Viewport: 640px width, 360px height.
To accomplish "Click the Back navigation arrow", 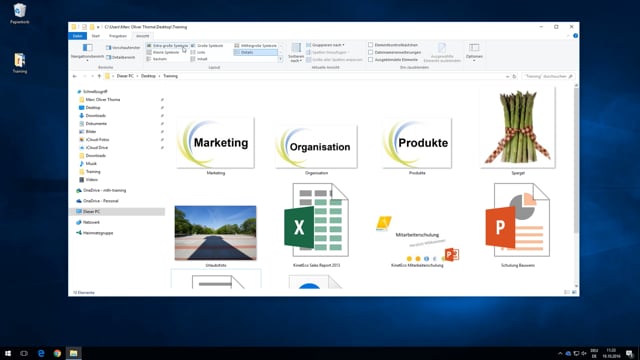I will [75, 76].
